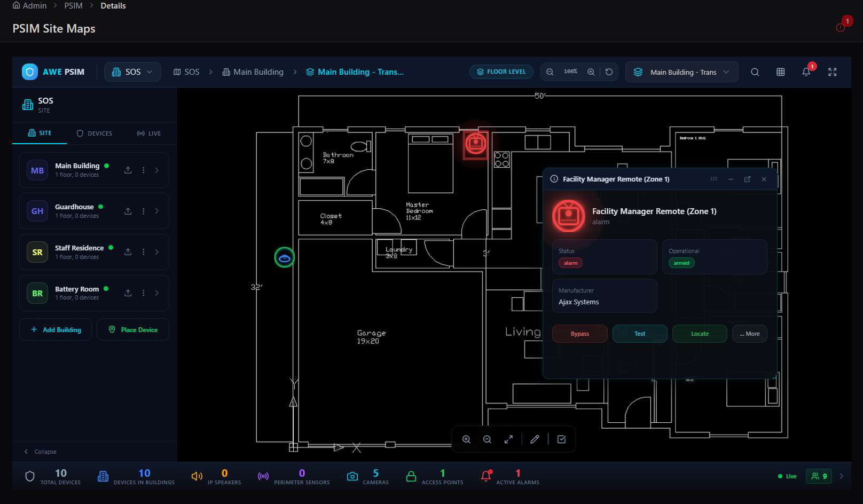Click the TOTAL DEVICES stat
The height and width of the screenshot is (504, 863).
[53, 476]
